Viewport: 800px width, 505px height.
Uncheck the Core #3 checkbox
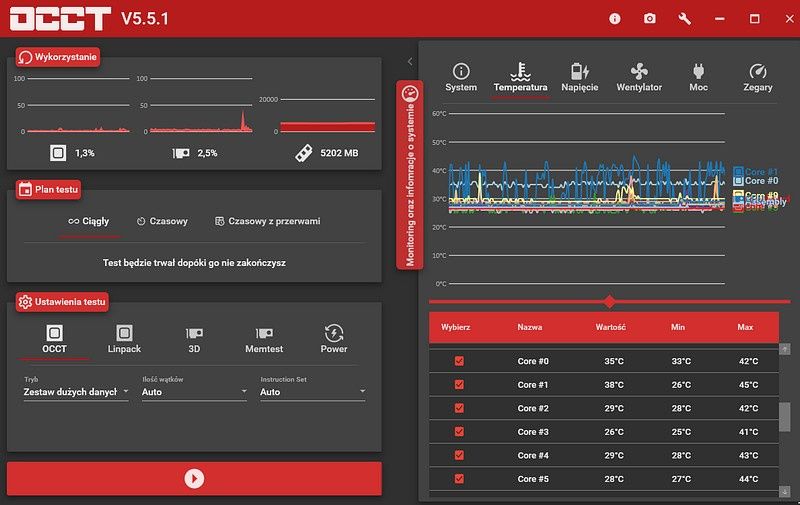click(x=459, y=432)
